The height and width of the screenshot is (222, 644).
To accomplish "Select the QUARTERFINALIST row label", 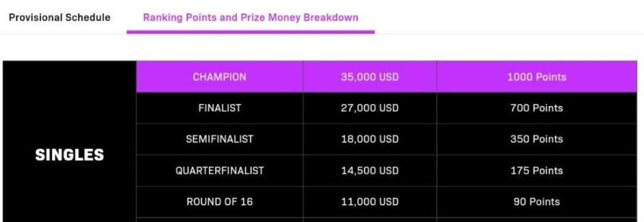I will coord(220,170).
